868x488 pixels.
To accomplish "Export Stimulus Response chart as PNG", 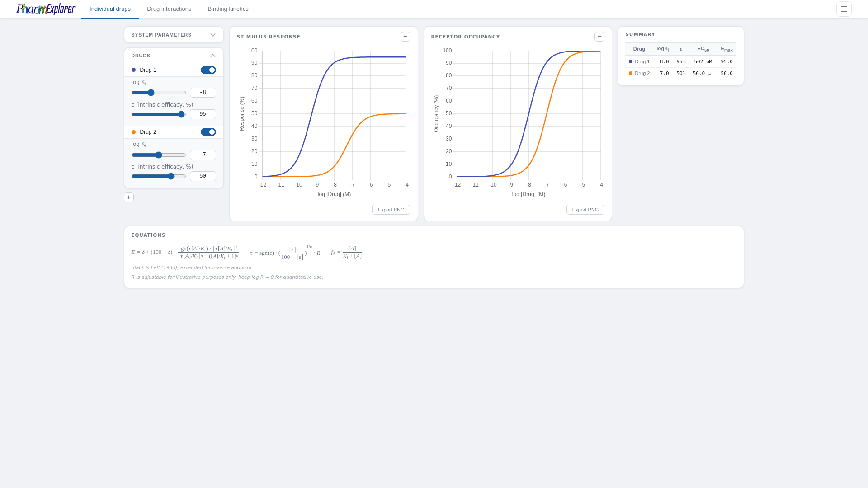I will [x=391, y=210].
